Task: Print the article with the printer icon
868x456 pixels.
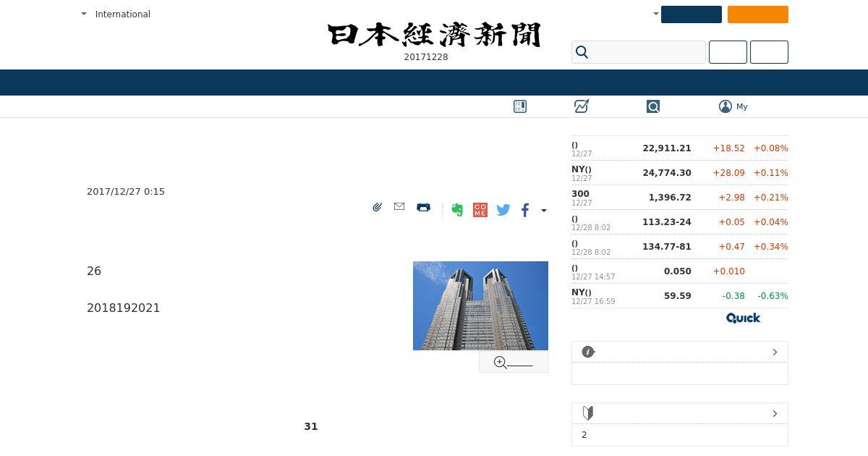Action: point(423,207)
